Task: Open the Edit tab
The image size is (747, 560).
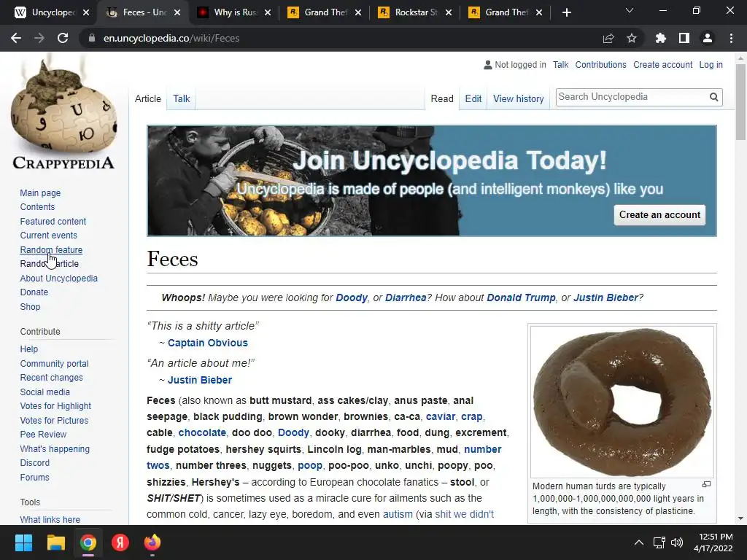Action: 473,98
